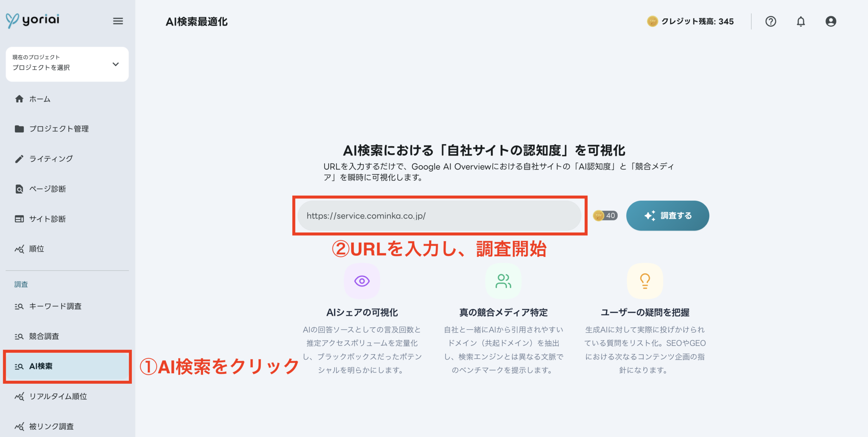This screenshot has width=868, height=437.
Task: Go to ホーム in the sidebar
Action: (40, 99)
